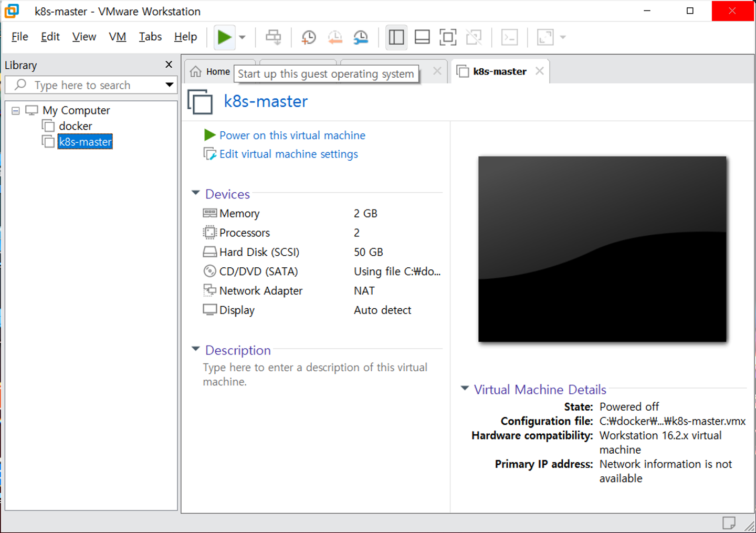Screen dimensions: 756x533
Task: Open the Snapshot Manager toolbar icon
Action: pyautogui.click(x=361, y=37)
